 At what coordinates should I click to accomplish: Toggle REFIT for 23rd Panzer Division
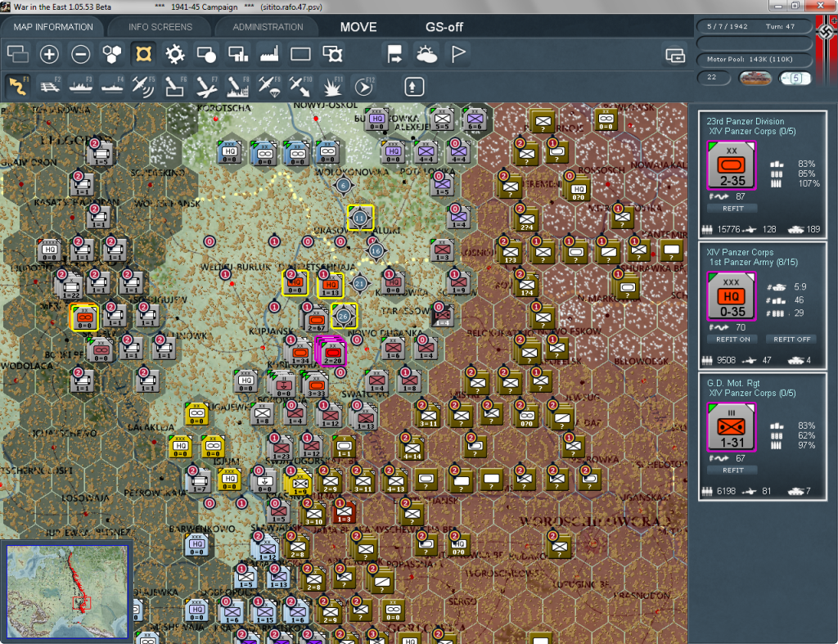click(732, 209)
